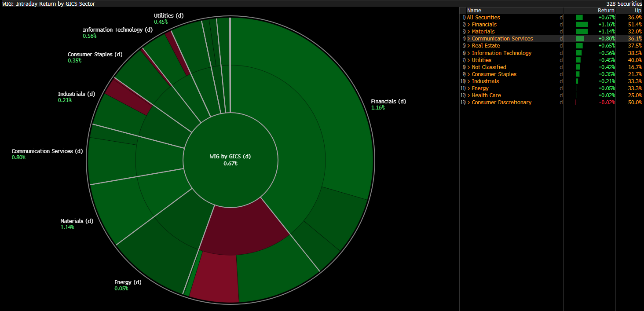Image resolution: width=644 pixels, height=311 pixels.
Task: Sort table by the Return column header
Action: click(606, 11)
